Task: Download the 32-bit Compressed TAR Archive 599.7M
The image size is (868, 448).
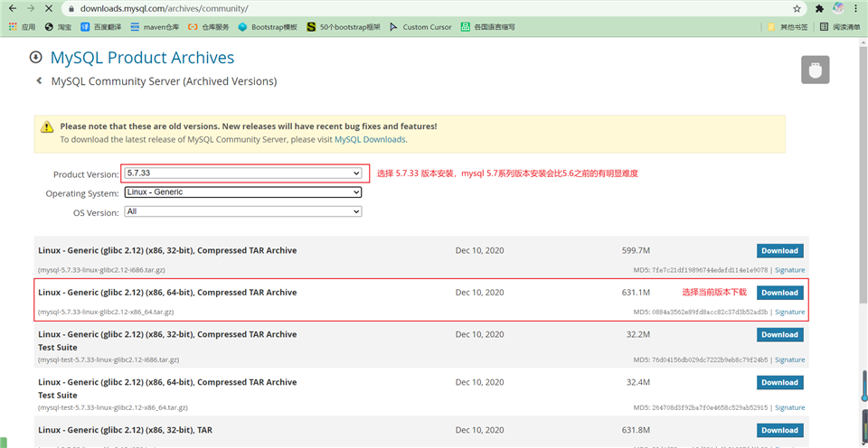Action: click(780, 250)
